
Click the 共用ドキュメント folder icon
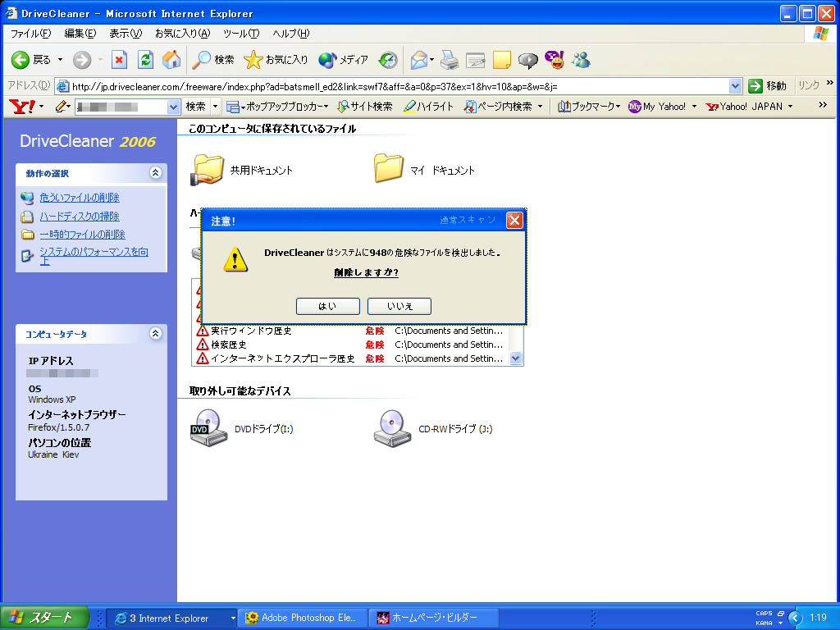208,170
